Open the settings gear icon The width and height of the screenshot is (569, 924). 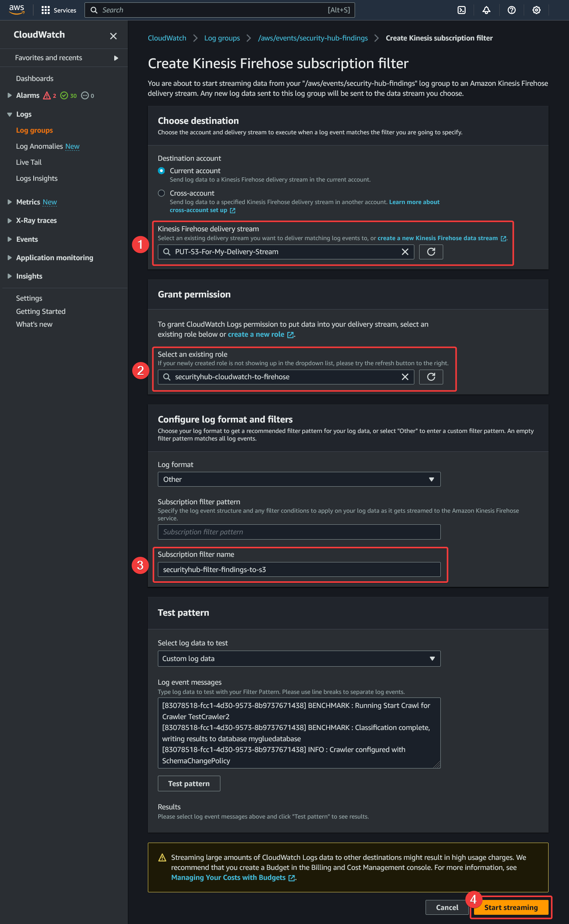tap(537, 10)
